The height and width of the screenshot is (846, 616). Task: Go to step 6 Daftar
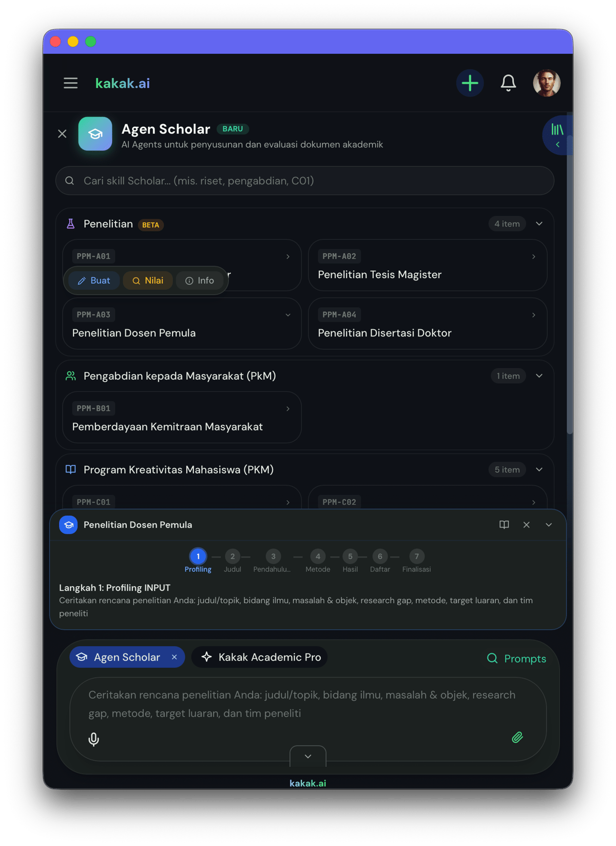point(380,561)
